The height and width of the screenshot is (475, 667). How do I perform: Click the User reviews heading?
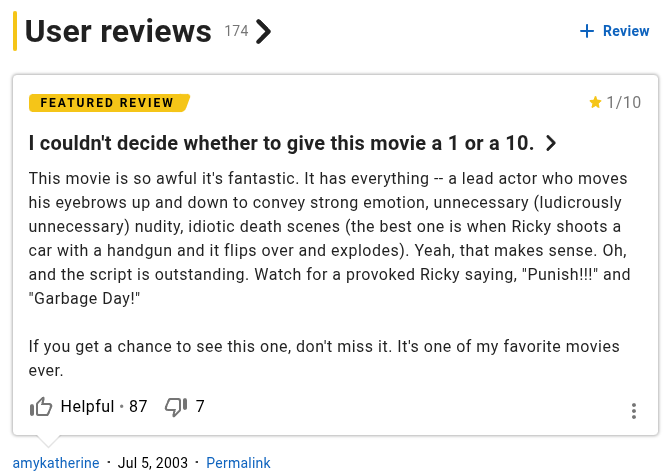118,32
